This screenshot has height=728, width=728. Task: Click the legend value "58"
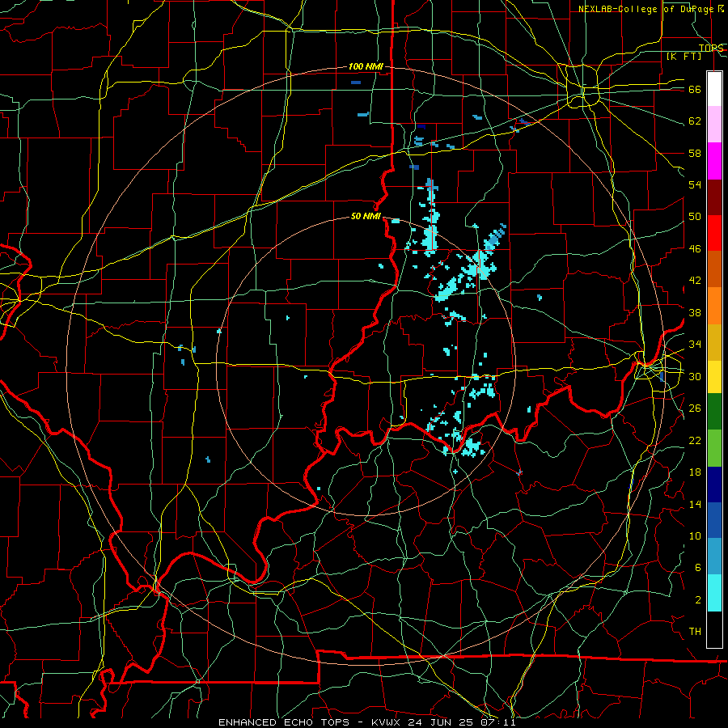tap(695, 153)
